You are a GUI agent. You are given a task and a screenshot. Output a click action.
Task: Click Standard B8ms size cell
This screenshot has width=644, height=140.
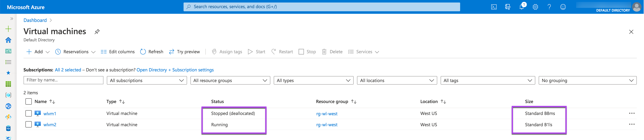[x=540, y=113]
